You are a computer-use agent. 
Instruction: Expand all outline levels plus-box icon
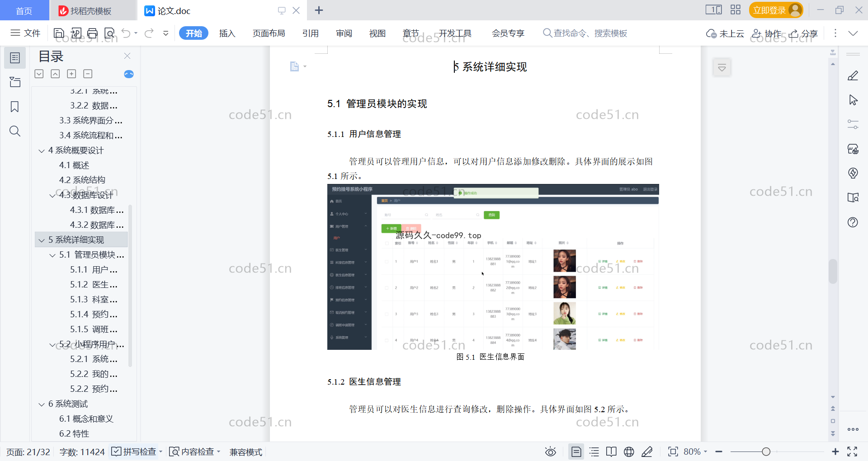click(71, 74)
